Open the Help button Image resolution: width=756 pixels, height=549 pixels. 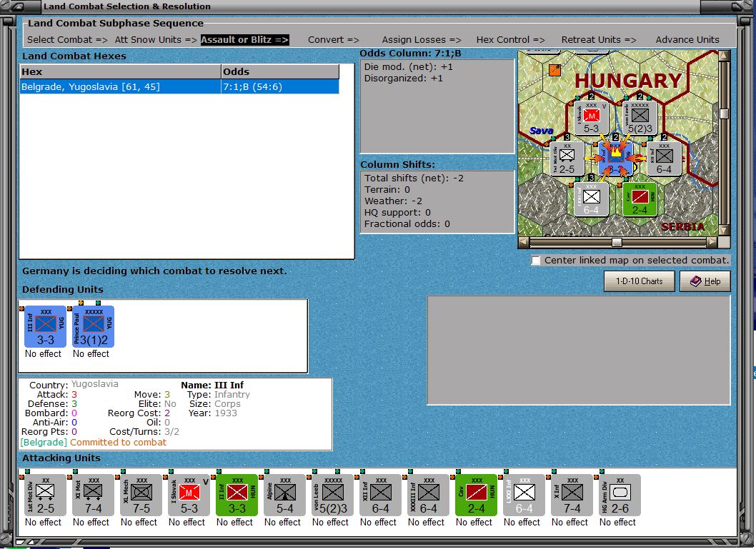point(705,281)
